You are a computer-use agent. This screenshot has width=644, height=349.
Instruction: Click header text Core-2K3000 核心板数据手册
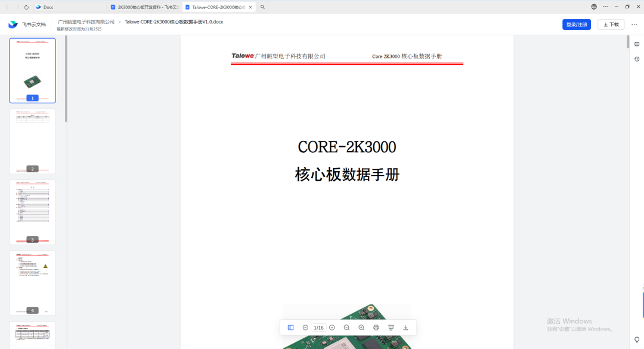407,56
